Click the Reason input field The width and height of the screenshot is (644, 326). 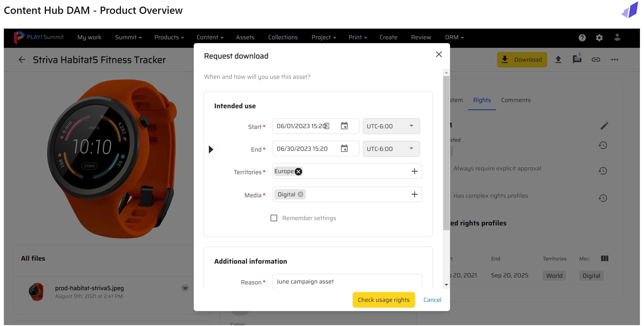click(347, 282)
